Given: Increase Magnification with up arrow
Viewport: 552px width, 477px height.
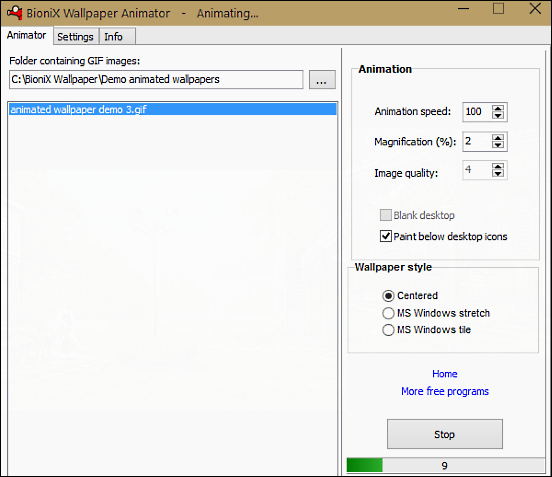Looking at the screenshot, I should click(498, 138).
